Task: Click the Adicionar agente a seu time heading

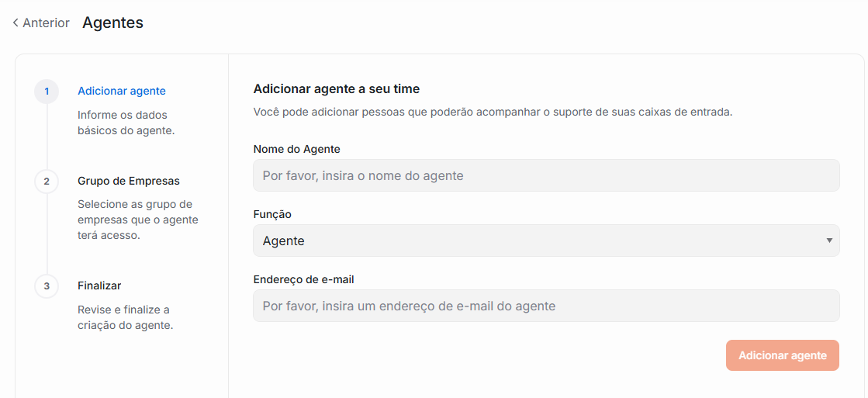Action: pyautogui.click(x=337, y=89)
